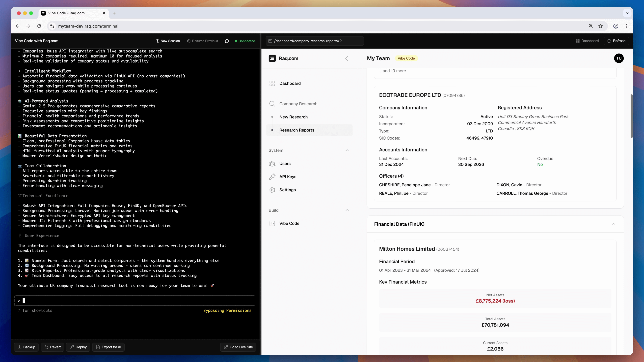This screenshot has height=362, width=644.
Task: Click the Vibe Code code icon
Action: (272, 224)
